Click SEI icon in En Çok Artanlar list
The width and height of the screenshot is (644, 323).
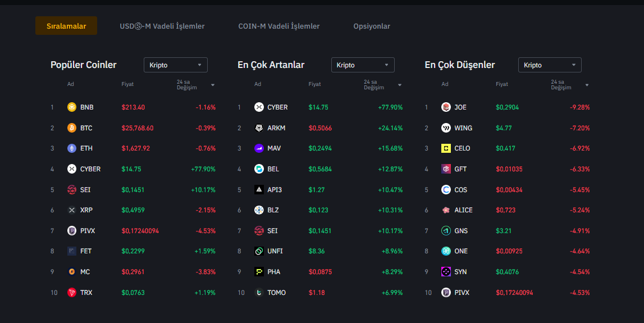tap(259, 230)
